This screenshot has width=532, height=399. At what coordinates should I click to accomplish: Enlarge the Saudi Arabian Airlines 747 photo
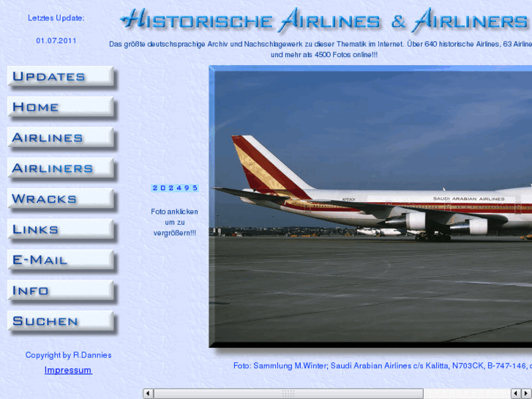point(370,206)
